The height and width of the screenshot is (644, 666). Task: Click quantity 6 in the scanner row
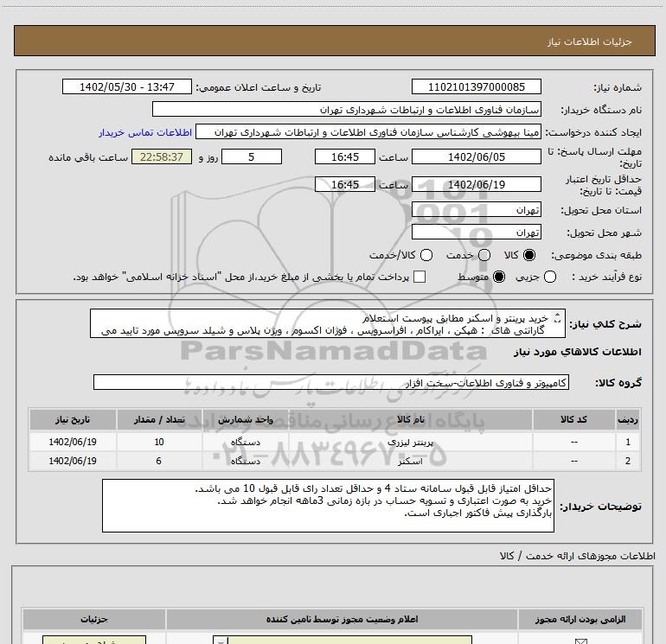click(159, 461)
